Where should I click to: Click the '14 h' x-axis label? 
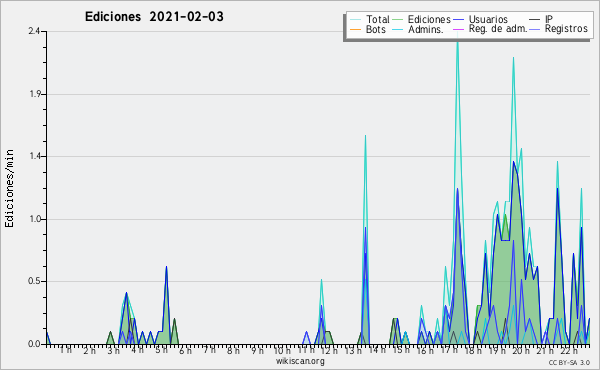pos(377,349)
